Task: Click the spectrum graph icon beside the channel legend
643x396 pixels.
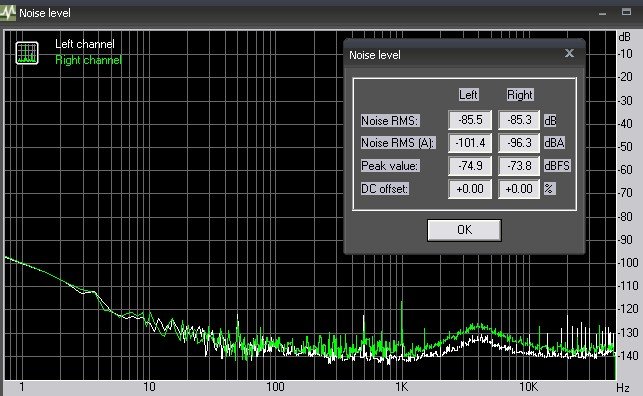Action: click(x=27, y=53)
